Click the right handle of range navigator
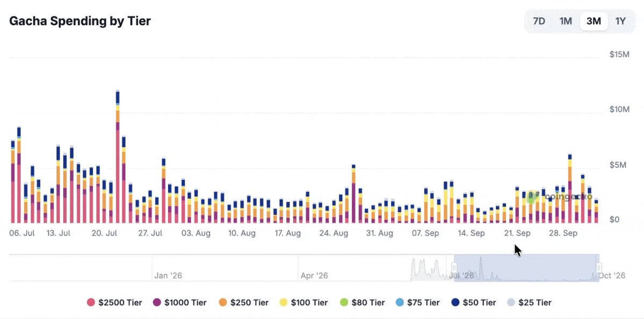This screenshot has height=319, width=644. (x=599, y=267)
